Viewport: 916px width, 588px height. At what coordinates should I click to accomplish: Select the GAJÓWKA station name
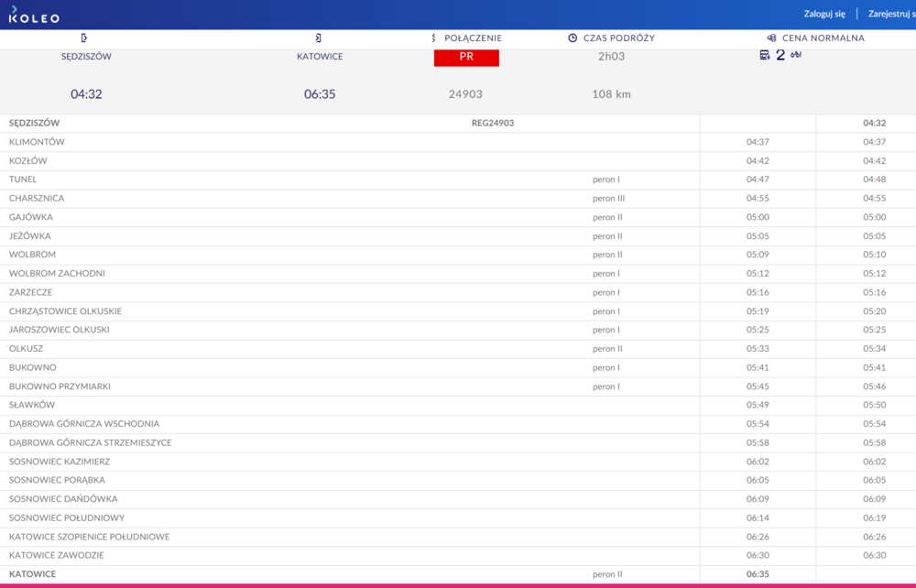(x=30, y=217)
